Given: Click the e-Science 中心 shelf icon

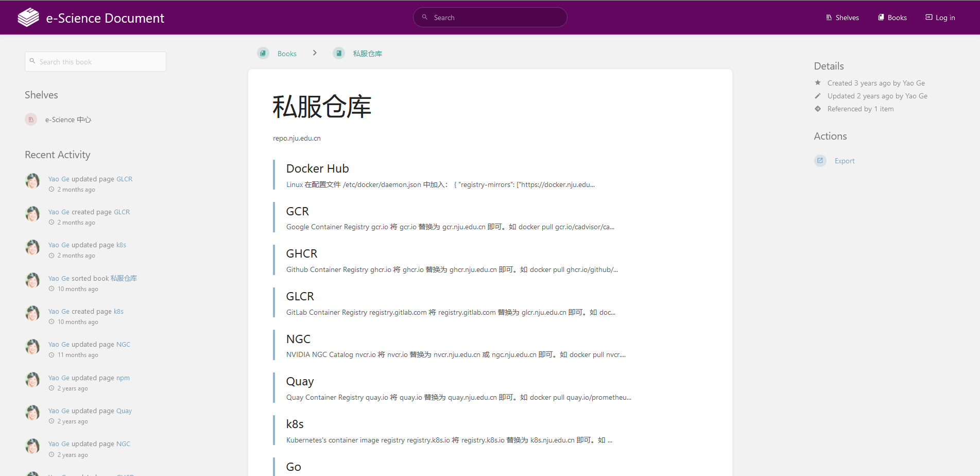Looking at the screenshot, I should [31, 120].
